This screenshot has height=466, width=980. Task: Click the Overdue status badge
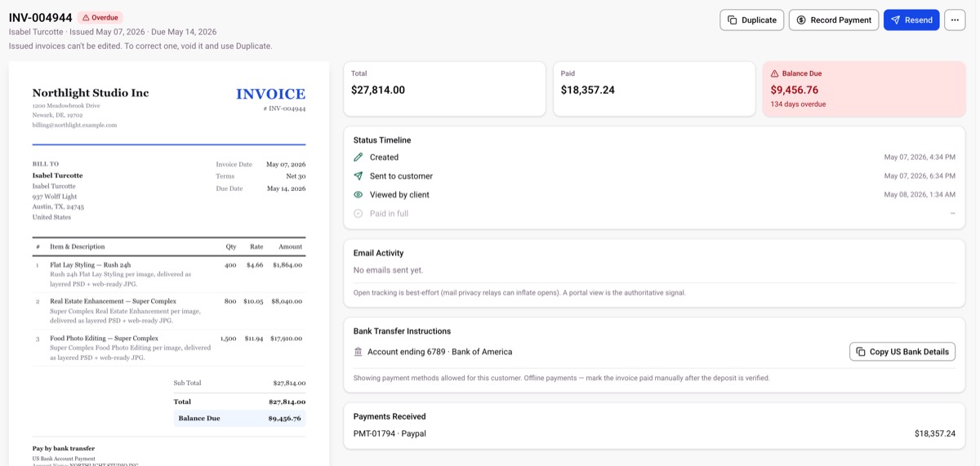click(100, 17)
